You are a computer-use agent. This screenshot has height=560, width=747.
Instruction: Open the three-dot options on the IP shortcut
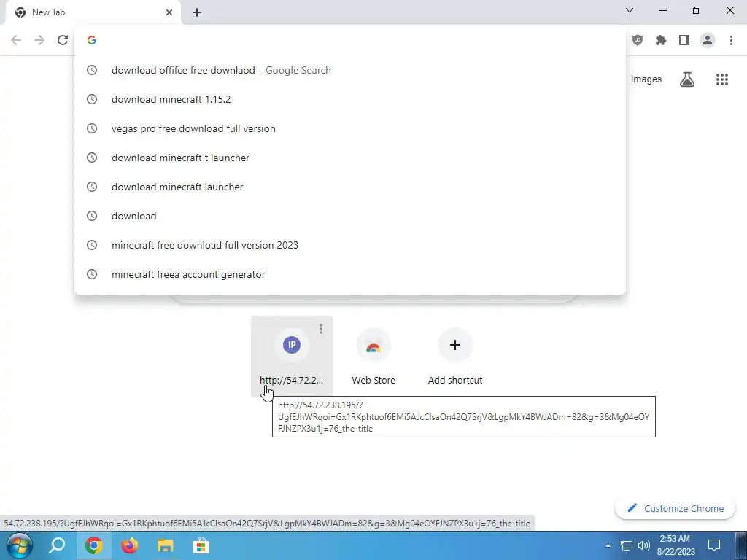click(x=321, y=329)
